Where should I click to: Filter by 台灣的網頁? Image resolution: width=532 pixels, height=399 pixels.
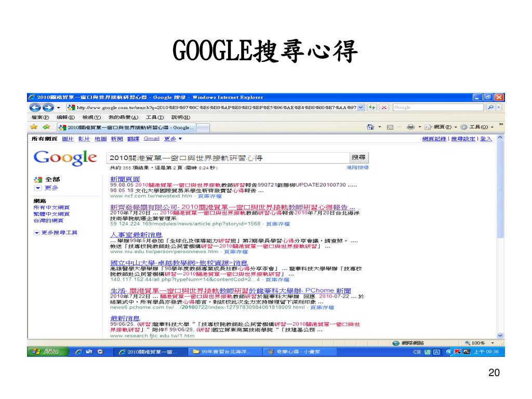pos(48,220)
